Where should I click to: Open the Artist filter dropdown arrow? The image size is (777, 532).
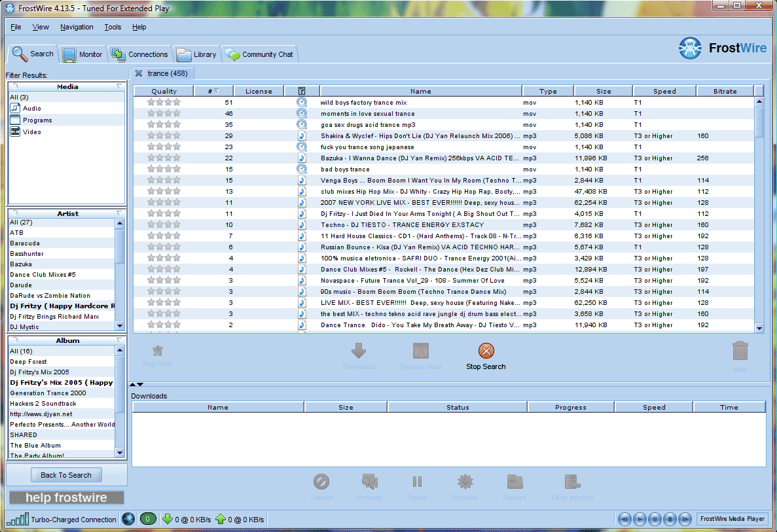coord(119,213)
